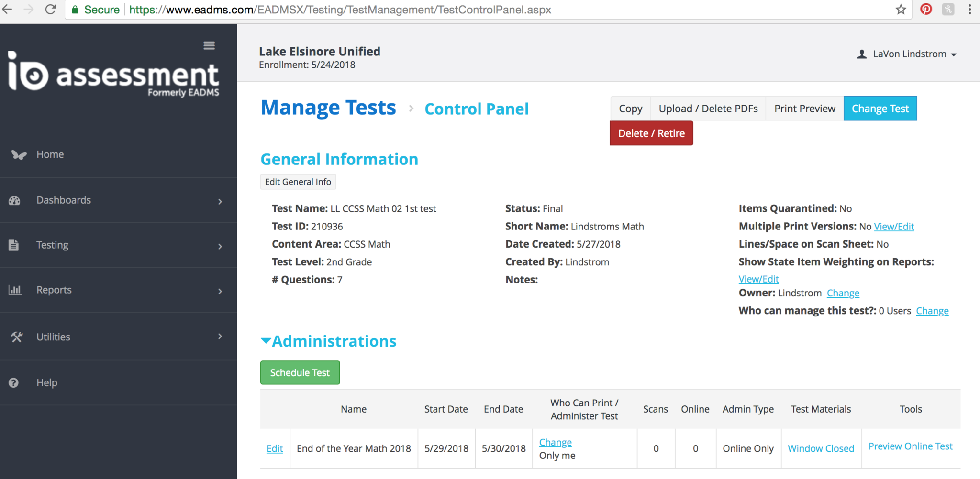
Task: Click the Dashboards gauge icon
Action: click(x=14, y=200)
